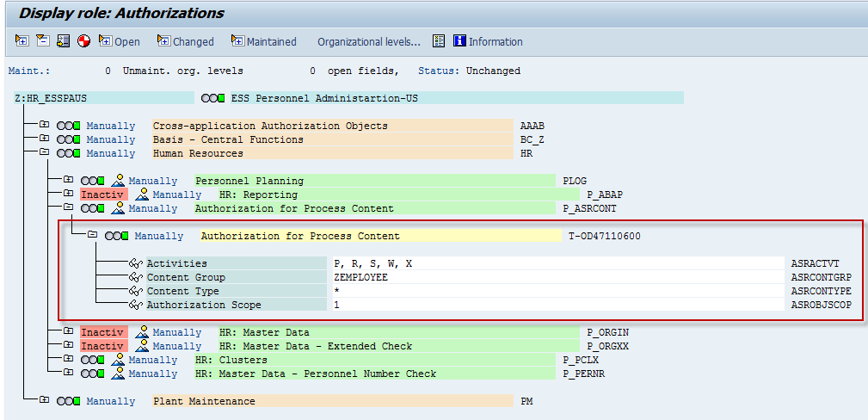Click the P_PERNR object name
868x420 pixels.
coord(584,374)
